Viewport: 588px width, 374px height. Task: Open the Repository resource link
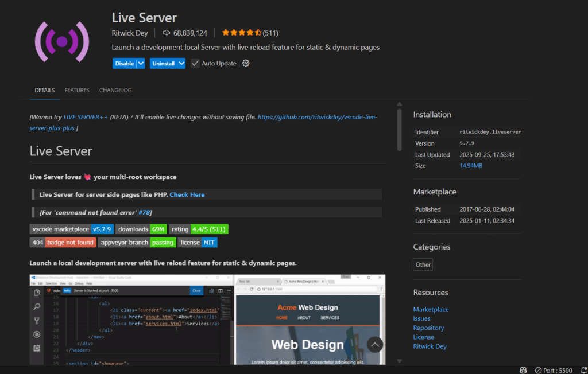(x=428, y=328)
